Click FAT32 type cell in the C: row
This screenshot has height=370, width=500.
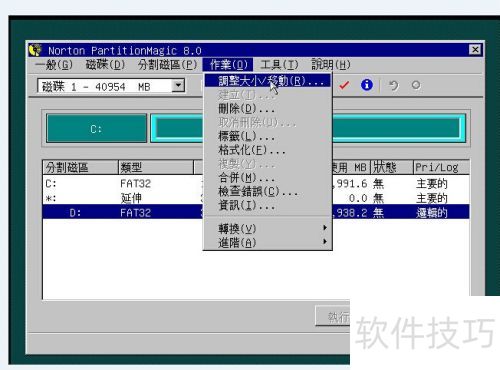coord(135,183)
